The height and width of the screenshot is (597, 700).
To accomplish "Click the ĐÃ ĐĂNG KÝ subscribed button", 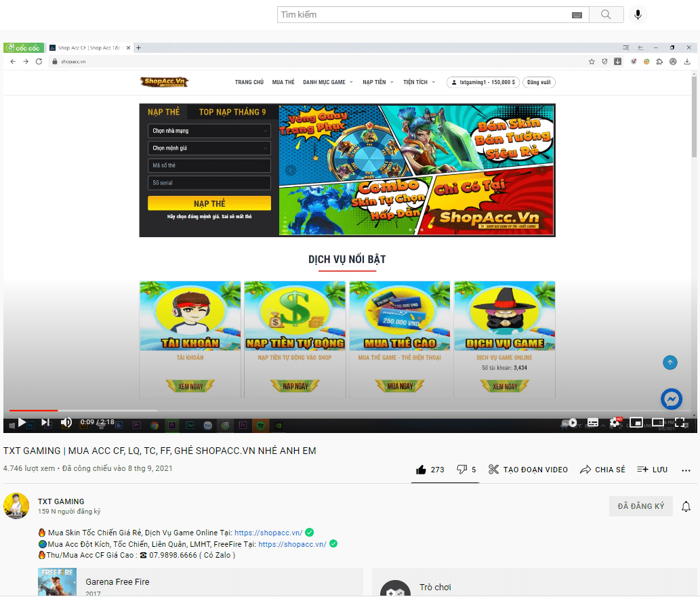I will coord(640,506).
